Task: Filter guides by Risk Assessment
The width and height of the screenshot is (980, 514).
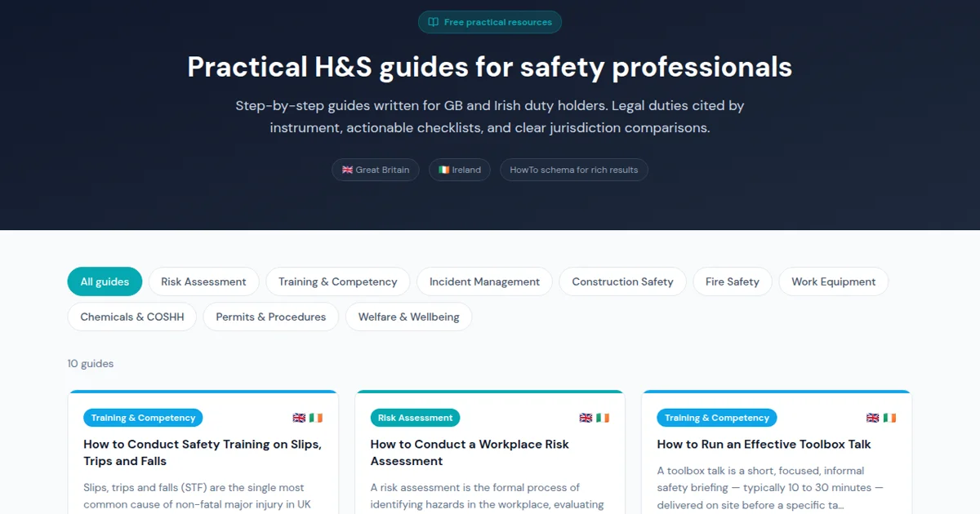Action: point(203,281)
